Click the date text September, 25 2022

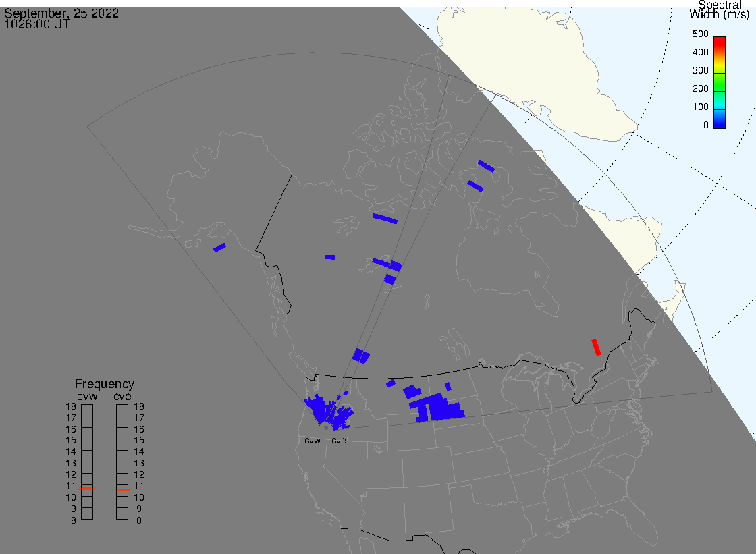point(61,13)
